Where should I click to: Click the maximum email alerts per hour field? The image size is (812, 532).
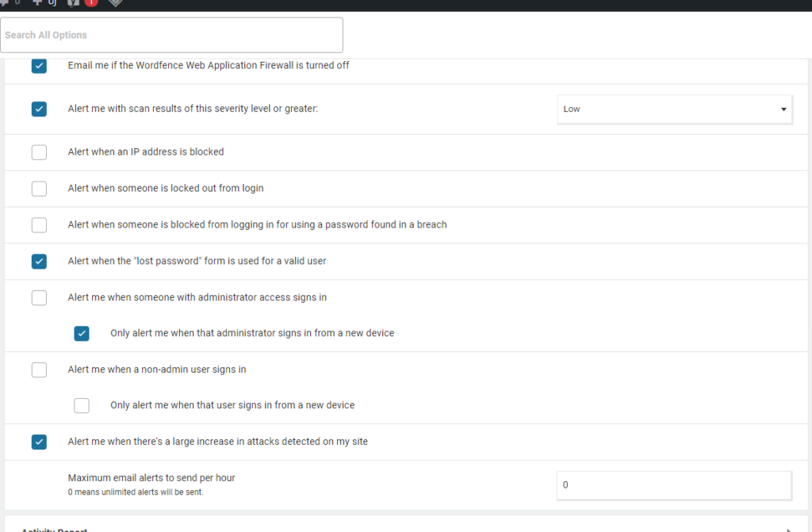(674, 485)
